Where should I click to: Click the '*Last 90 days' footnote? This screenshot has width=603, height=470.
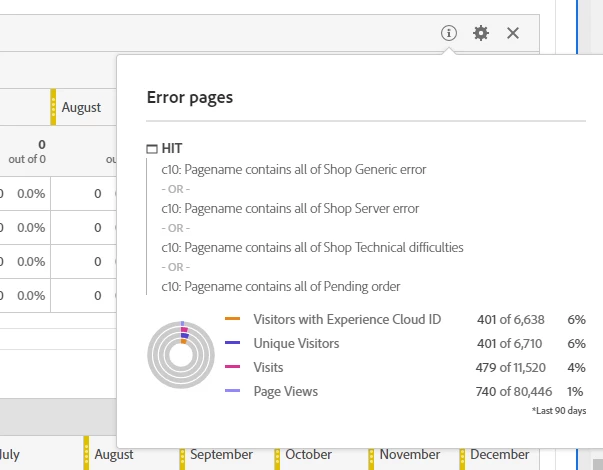(559, 411)
